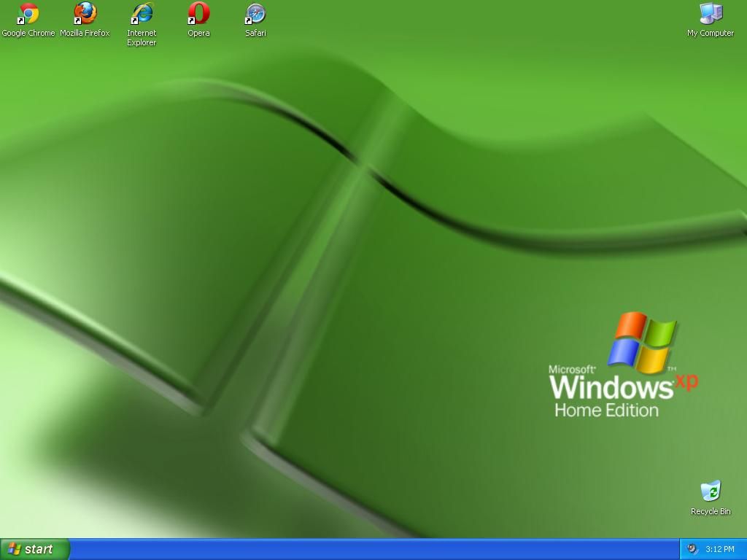Click the Start button

click(x=34, y=549)
